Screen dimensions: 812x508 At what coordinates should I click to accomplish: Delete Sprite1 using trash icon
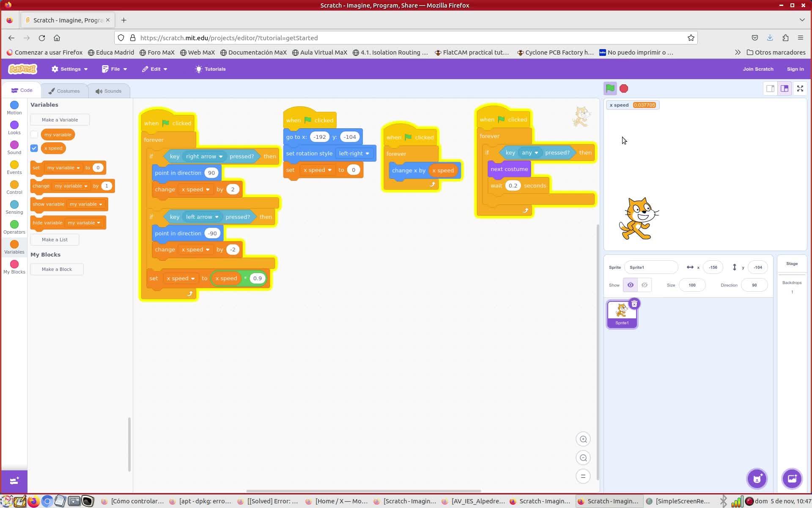[634, 304]
